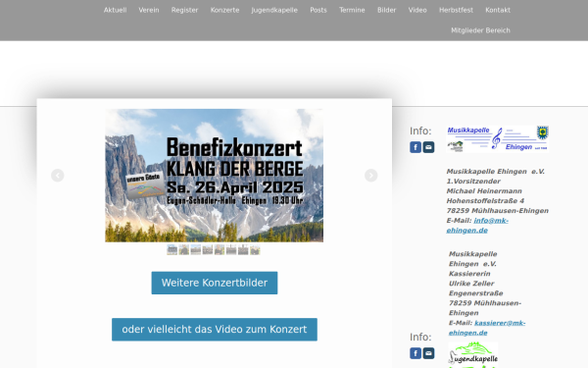The image size is (588, 368).
Task: Select the fourth slideshow thumbnail
Action: click(208, 249)
